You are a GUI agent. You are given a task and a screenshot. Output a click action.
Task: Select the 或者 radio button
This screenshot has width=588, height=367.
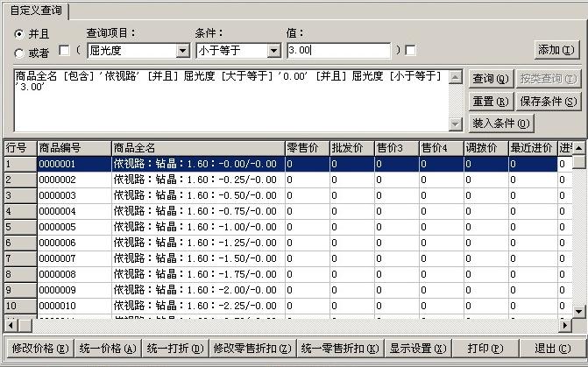[x=19, y=53]
